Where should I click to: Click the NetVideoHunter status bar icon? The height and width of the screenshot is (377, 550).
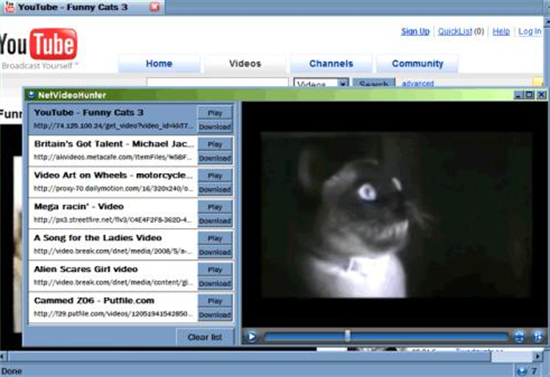pos(522,371)
